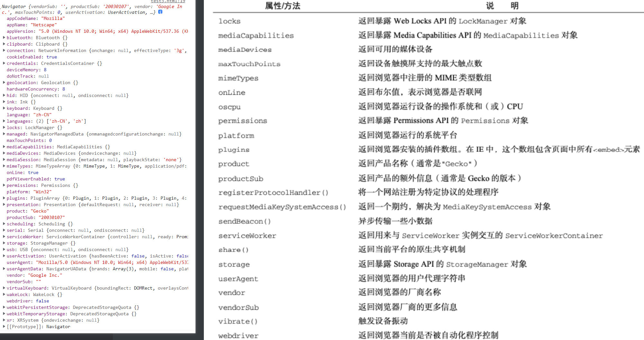Expand the usb: USB entry
The width and height of the screenshot is (644, 340).
click(4, 249)
